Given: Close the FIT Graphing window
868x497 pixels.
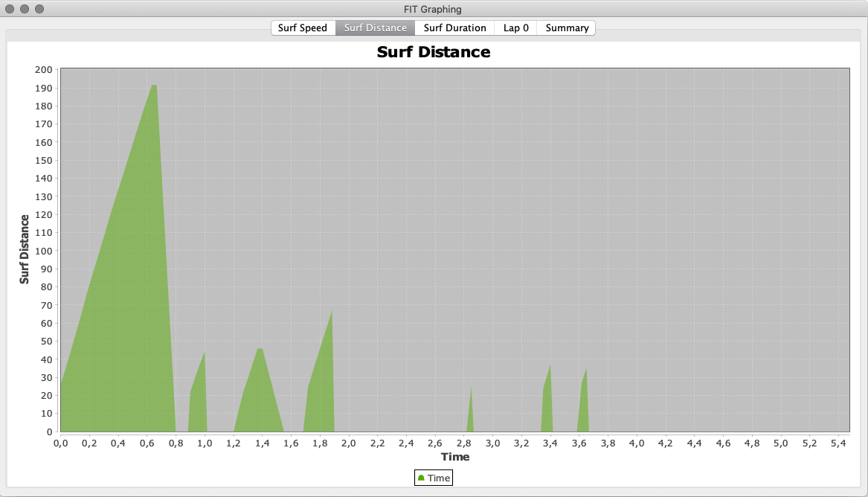Looking at the screenshot, I should [10, 9].
